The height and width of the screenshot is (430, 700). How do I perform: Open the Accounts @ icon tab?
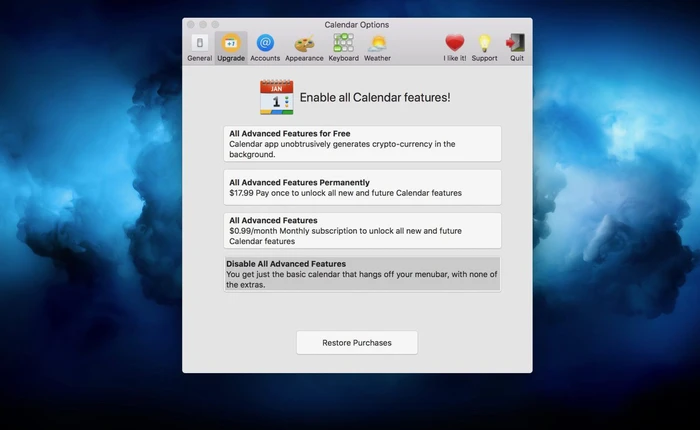[x=265, y=48]
